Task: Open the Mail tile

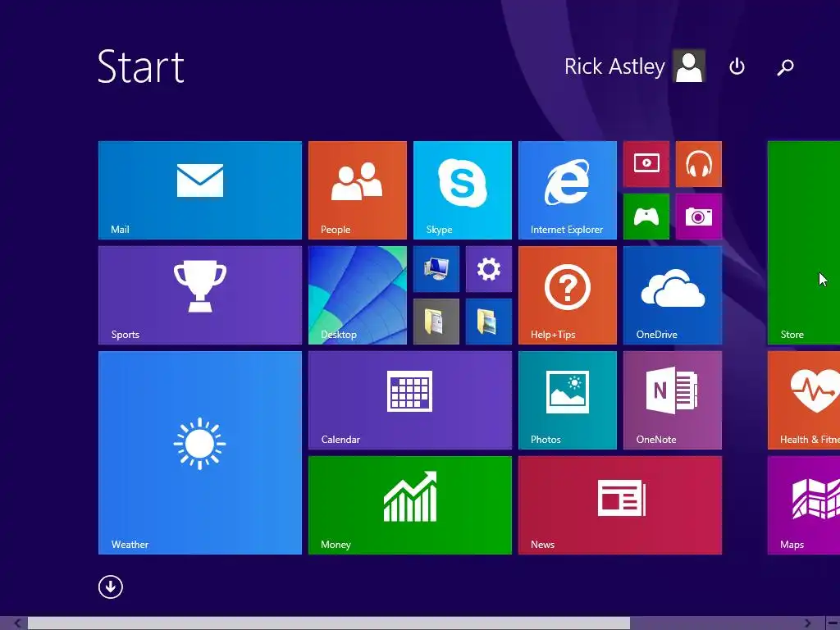Action: pos(200,190)
